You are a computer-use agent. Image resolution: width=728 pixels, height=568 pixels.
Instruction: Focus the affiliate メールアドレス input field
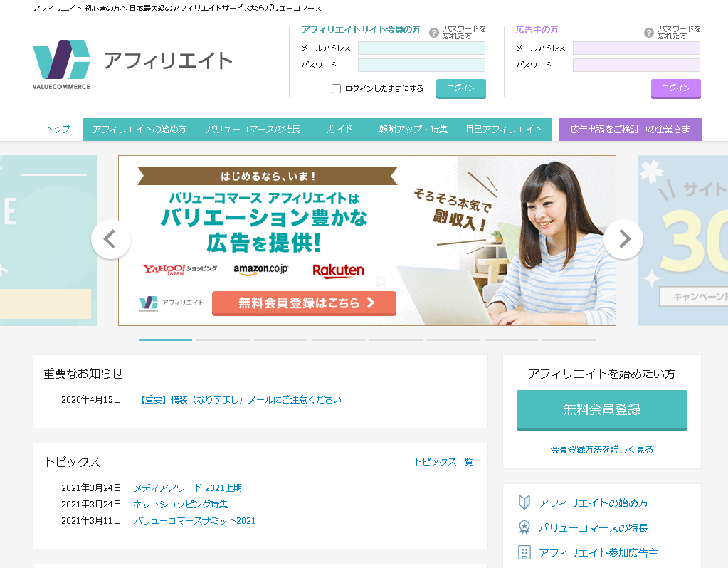point(421,48)
